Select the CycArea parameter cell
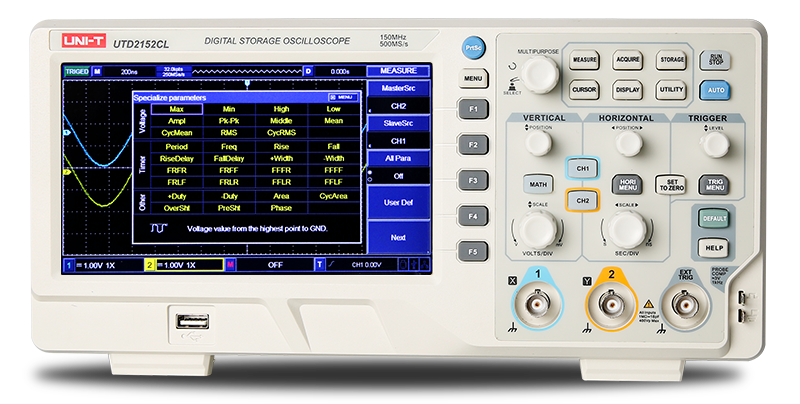This screenshot has width=800, height=404. 333,196
